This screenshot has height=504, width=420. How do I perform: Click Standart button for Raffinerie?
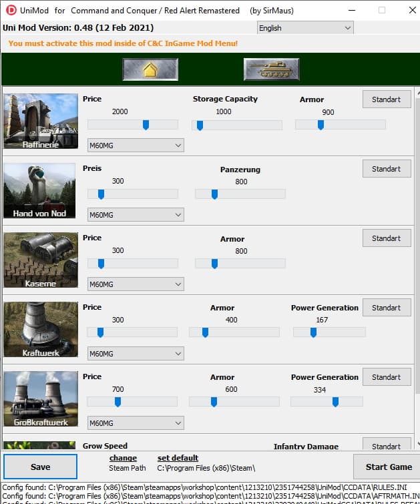387,99
